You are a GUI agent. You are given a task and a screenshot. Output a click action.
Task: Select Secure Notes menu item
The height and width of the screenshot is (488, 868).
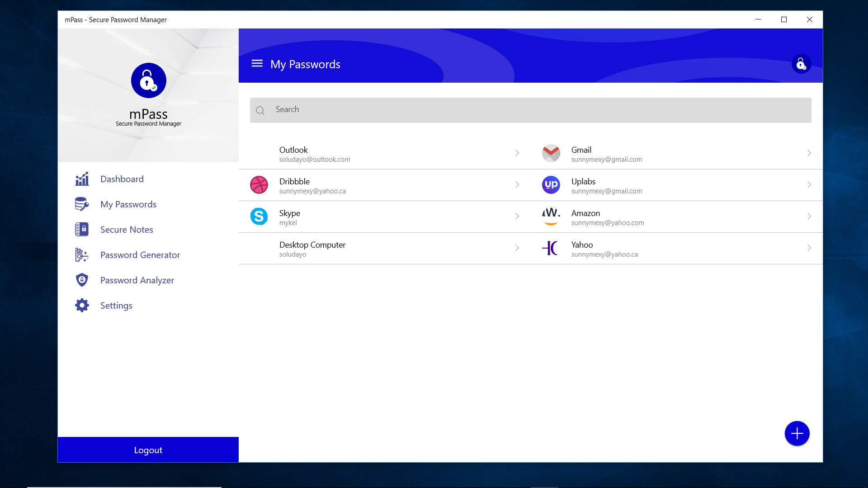(x=127, y=230)
